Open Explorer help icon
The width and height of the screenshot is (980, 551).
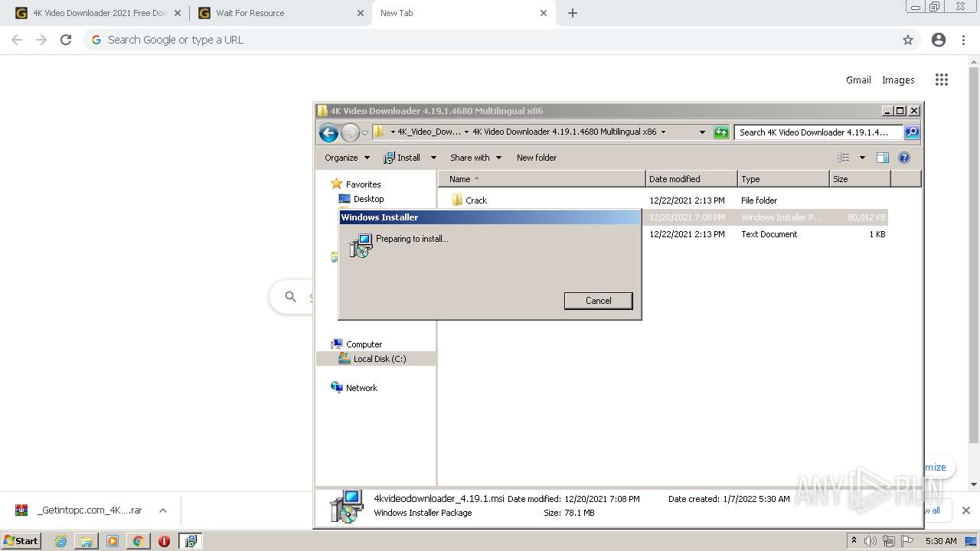click(903, 158)
